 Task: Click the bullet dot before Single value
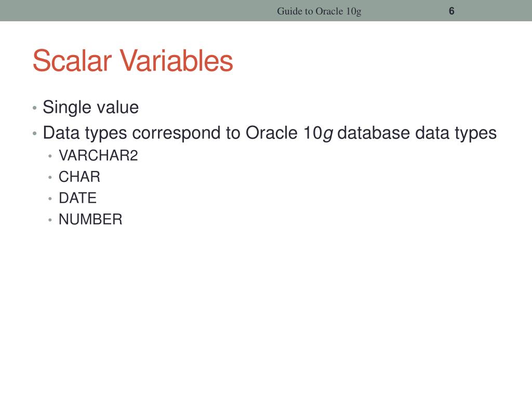34,108
